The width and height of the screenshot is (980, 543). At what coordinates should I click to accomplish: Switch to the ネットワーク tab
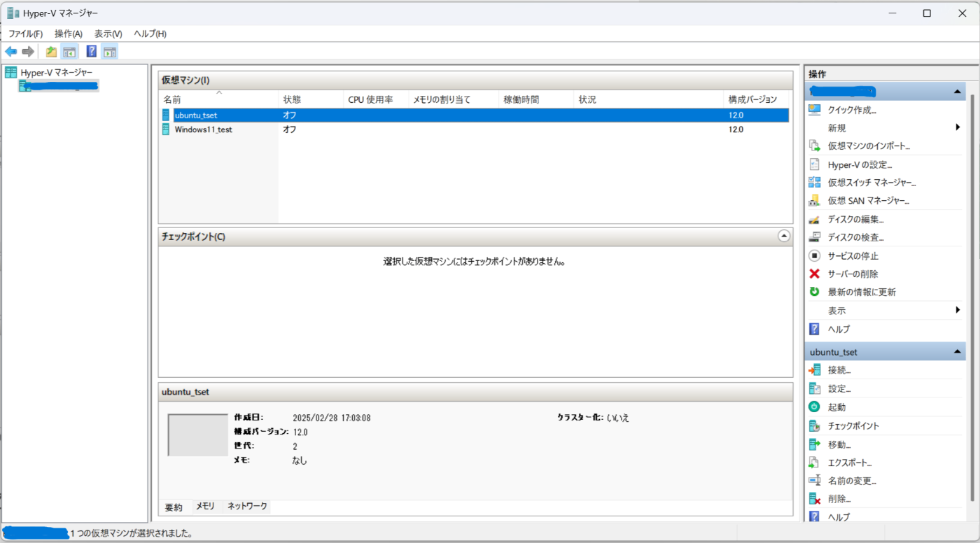click(x=247, y=506)
